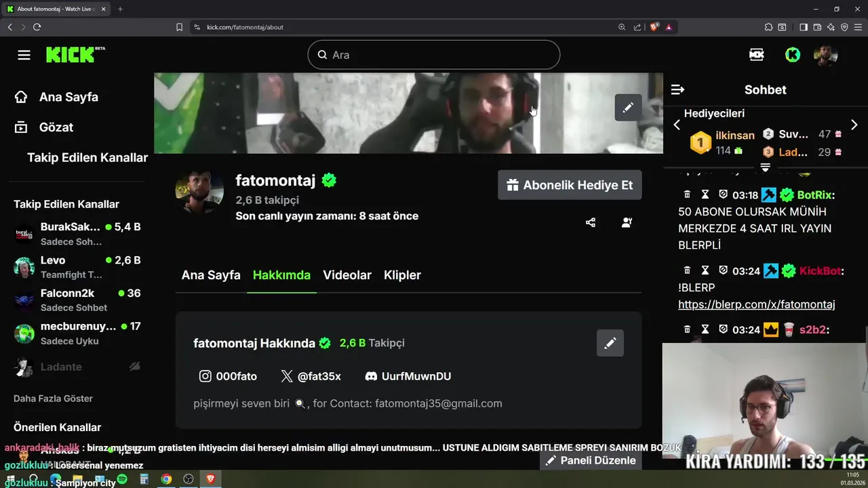This screenshot has width=868, height=488.
Task: Click the KickBot username in chat
Action: (x=820, y=271)
